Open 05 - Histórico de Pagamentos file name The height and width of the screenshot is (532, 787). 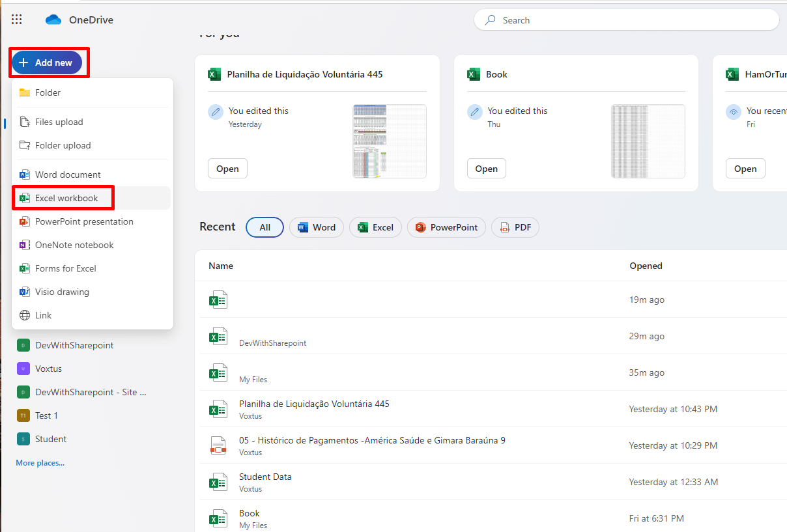coord(372,440)
